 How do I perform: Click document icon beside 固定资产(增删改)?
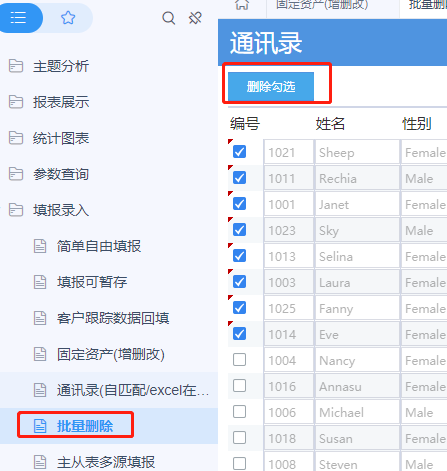click(40, 354)
